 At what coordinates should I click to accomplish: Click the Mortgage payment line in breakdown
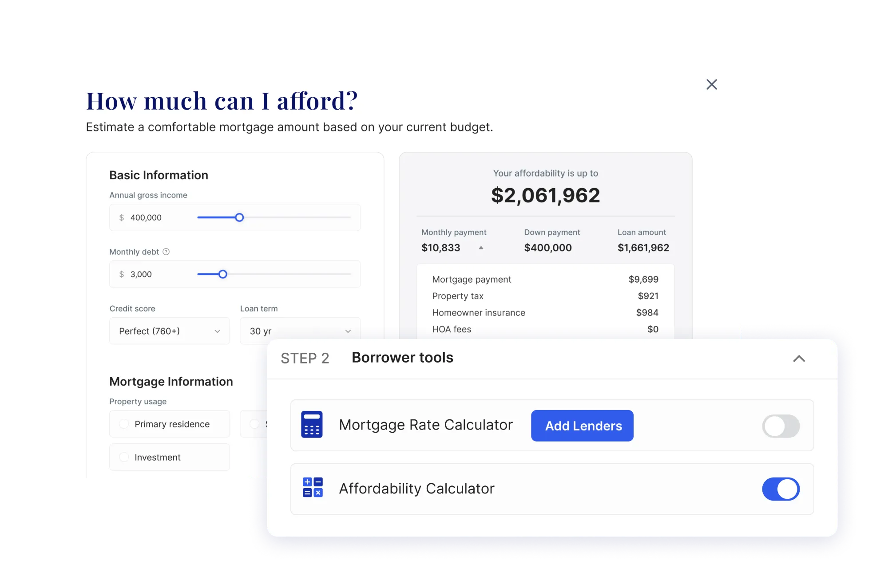(472, 279)
